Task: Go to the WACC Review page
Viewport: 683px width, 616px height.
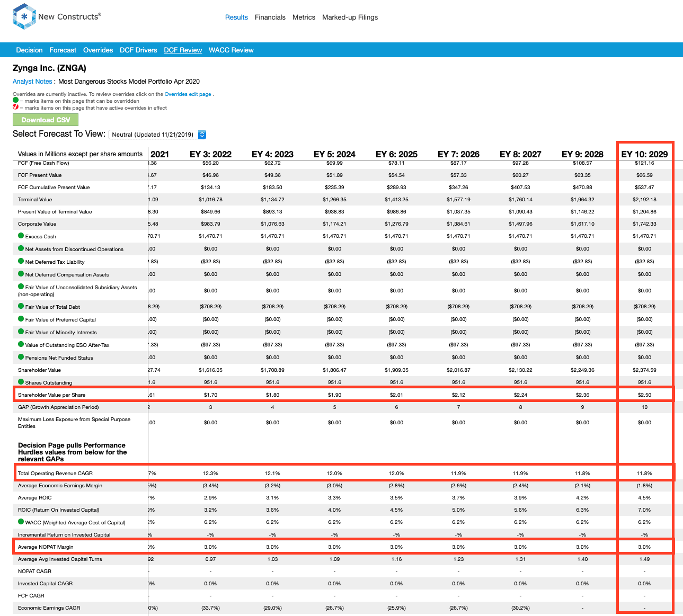Action: (x=231, y=50)
